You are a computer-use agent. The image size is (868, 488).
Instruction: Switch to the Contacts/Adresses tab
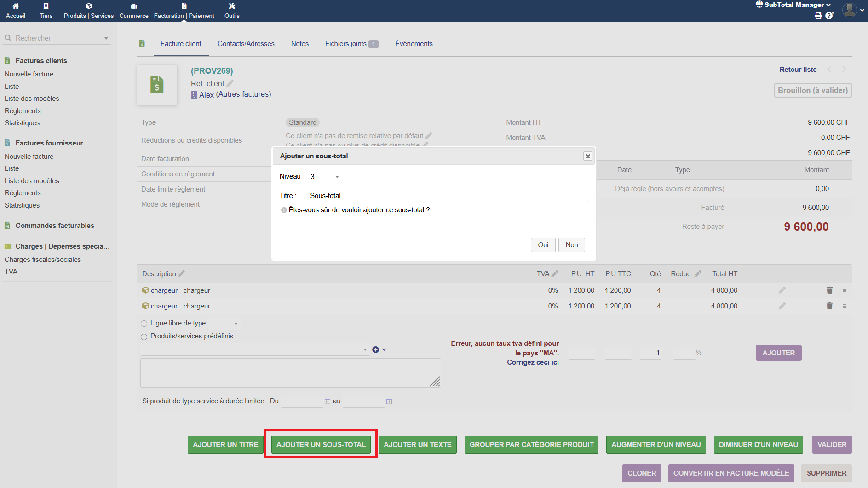click(246, 44)
